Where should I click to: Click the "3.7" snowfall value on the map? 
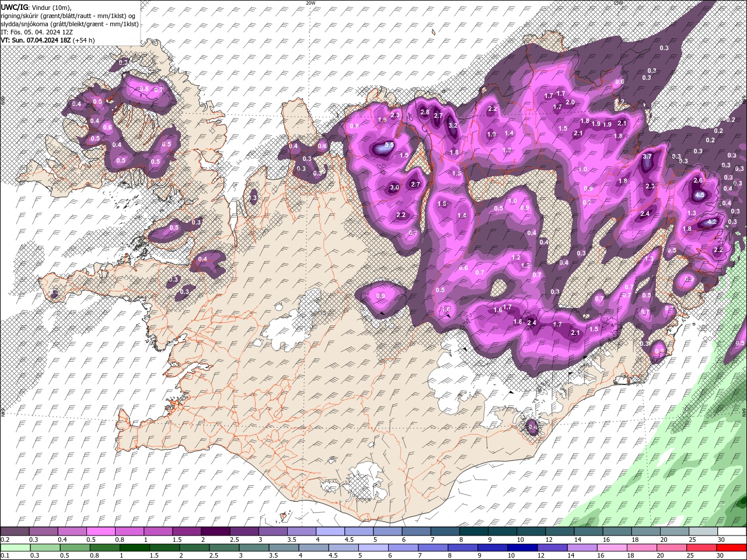(647, 156)
